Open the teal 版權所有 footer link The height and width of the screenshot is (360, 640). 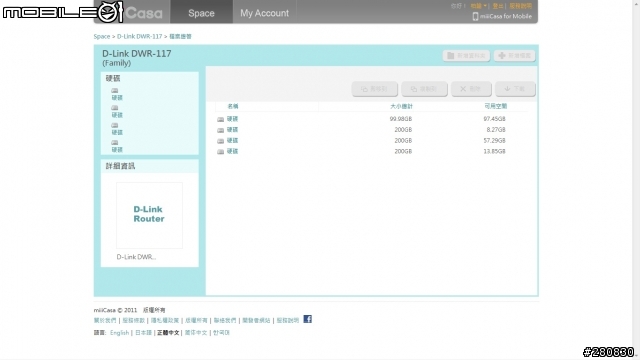[x=196, y=320]
